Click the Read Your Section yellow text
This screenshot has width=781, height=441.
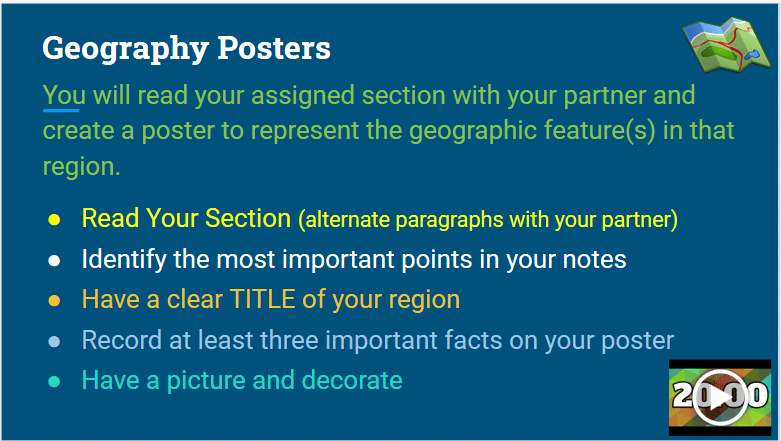[186, 218]
